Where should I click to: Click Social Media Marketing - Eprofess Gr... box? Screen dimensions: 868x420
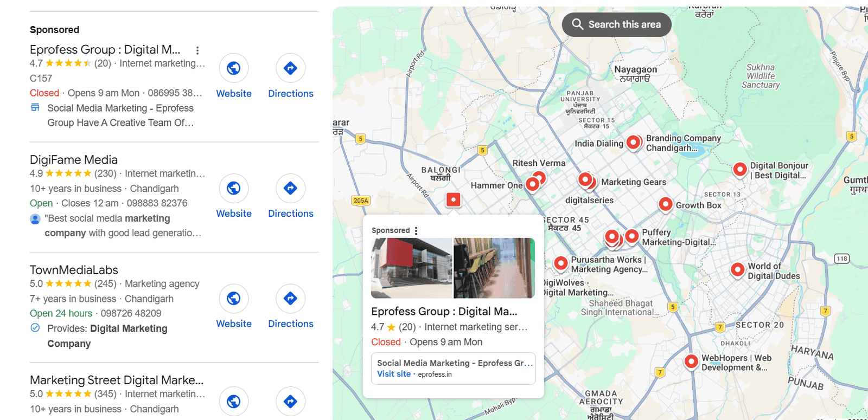tap(454, 369)
